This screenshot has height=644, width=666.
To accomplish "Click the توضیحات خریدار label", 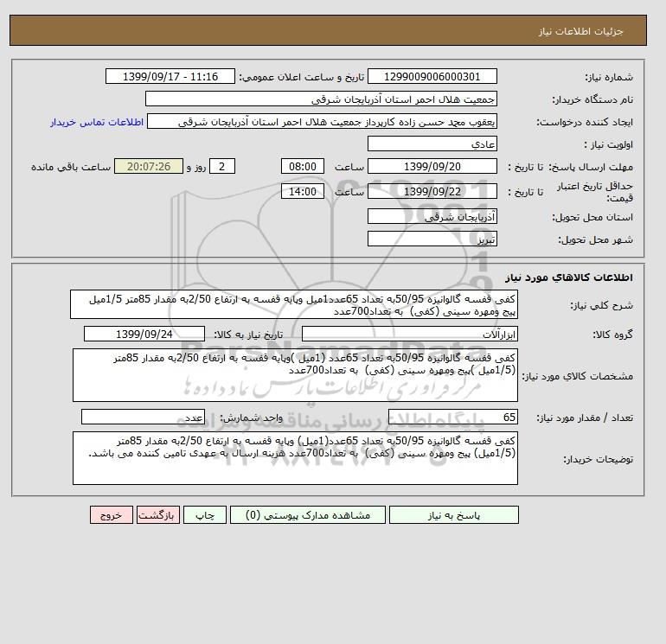I will [x=598, y=459].
